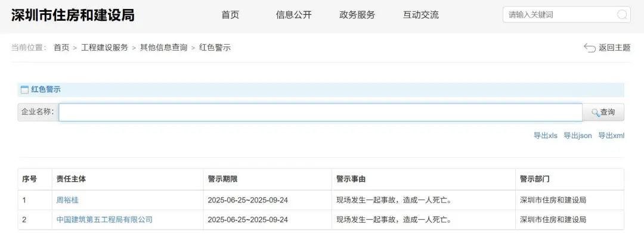The image size is (644, 234).
Task: Open the 其他信息查询 breadcrumb link
Action: point(164,48)
